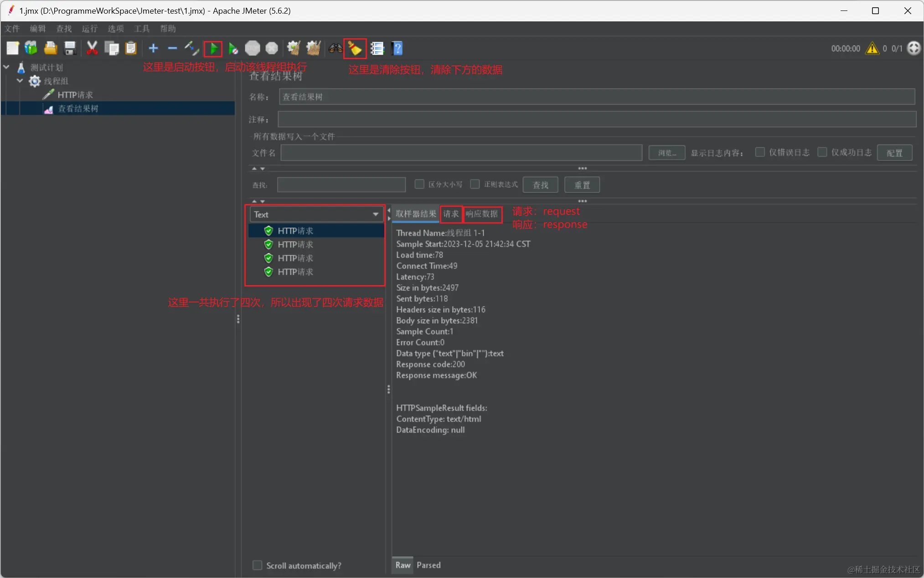Click the binoculars Search icon
Image resolution: width=924 pixels, height=578 pixels.
336,48
